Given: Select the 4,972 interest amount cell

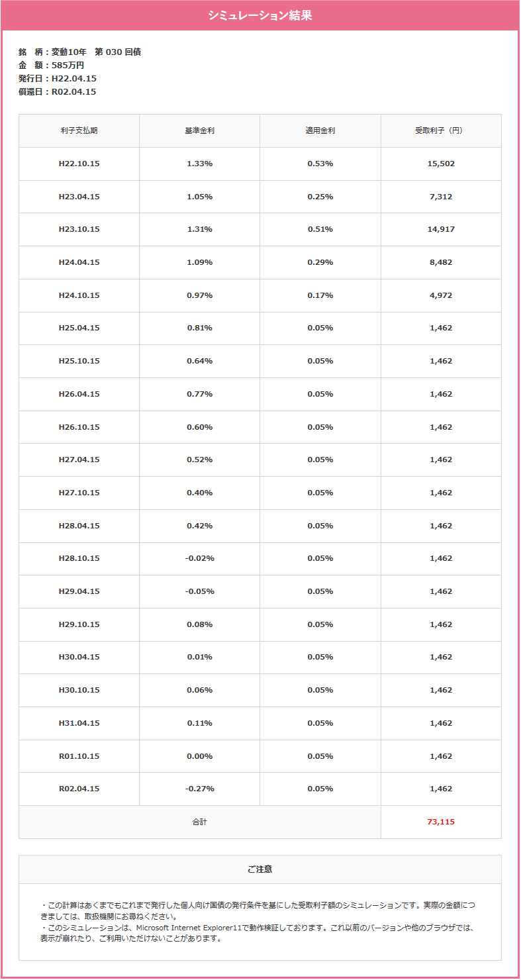Looking at the screenshot, I should pos(441,295).
